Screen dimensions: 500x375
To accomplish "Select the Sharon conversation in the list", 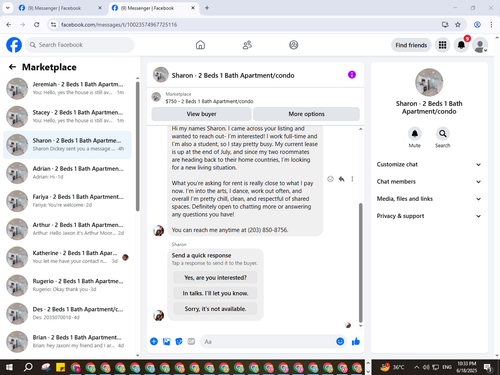I will tap(67, 145).
